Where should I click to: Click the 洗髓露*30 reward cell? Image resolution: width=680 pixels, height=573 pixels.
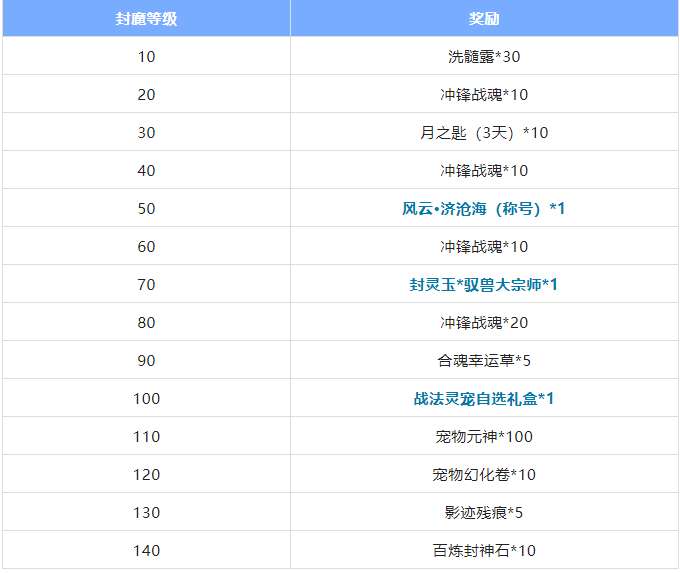(x=484, y=56)
